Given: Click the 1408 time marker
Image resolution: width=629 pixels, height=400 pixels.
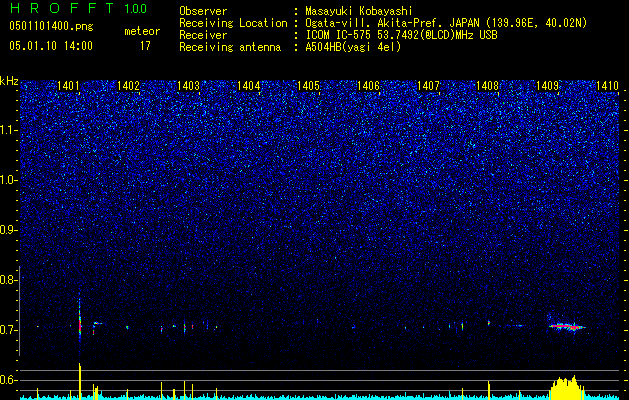Looking at the screenshot, I should [x=487, y=86].
